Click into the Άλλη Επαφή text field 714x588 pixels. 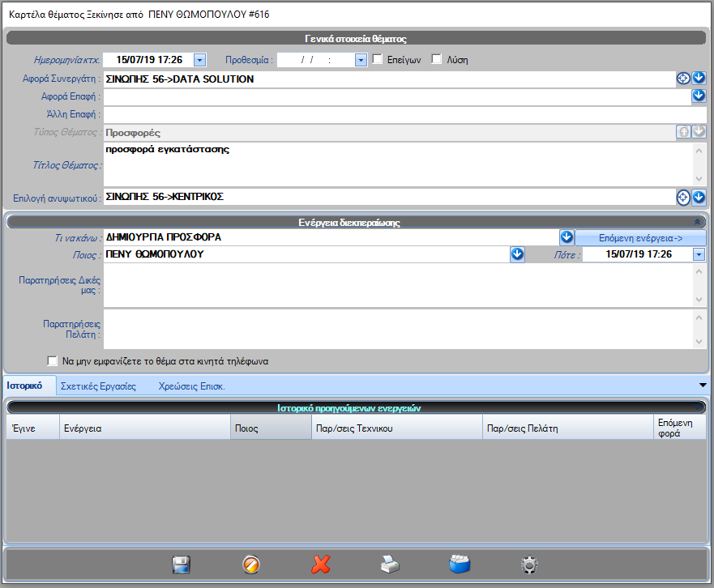point(397,114)
